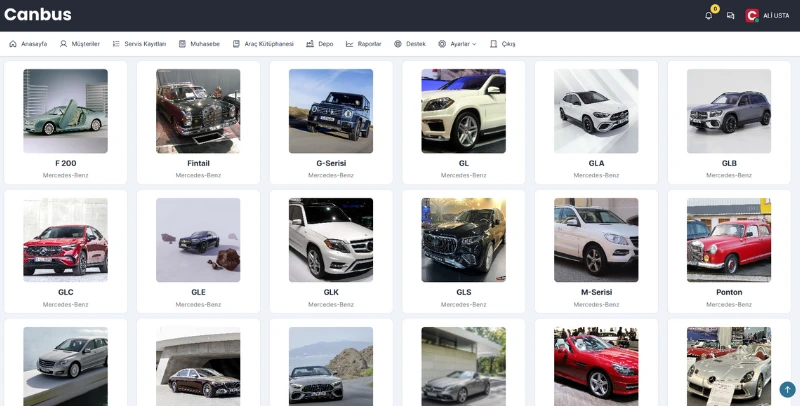Click the Araç Kütüphanesi book icon

(x=236, y=44)
